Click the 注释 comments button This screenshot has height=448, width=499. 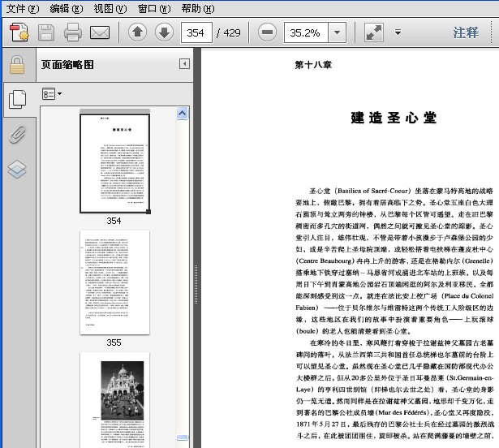pyautogui.click(x=466, y=32)
